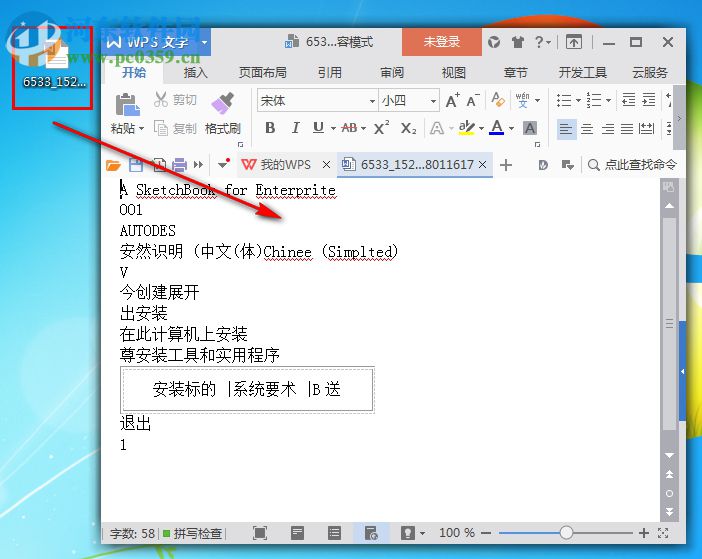The image size is (702, 559).
Task: Click the 拼写检查 status bar button
Action: tap(194, 533)
